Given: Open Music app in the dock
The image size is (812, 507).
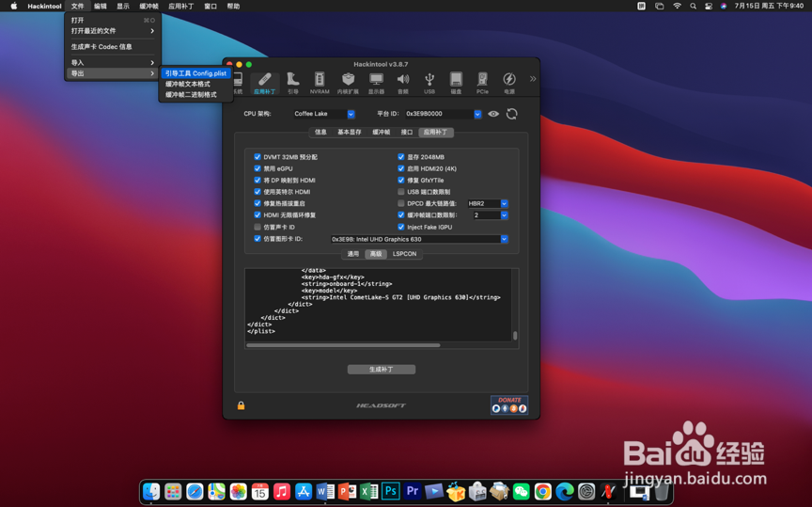Looking at the screenshot, I should (x=282, y=491).
